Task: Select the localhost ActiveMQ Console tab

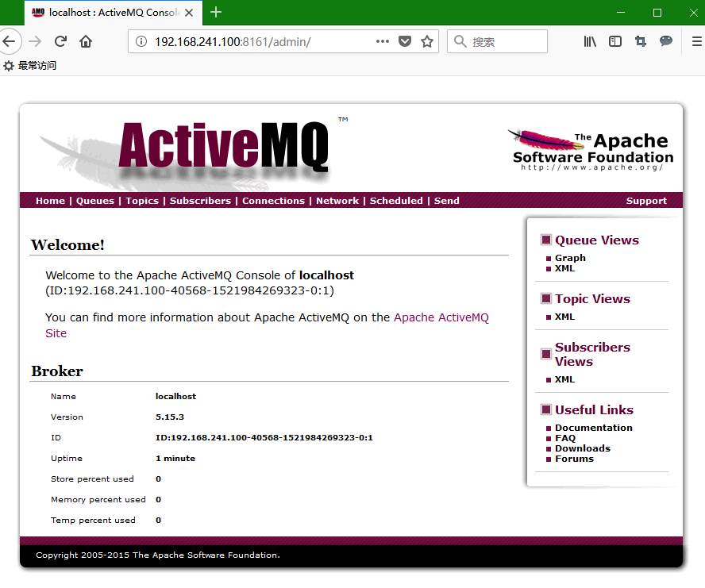Action: (x=114, y=13)
